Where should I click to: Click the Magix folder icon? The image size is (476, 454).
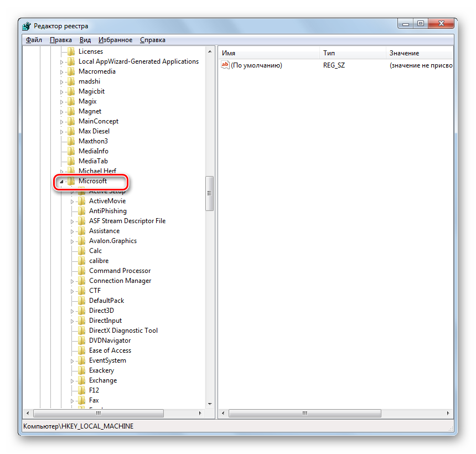pos(71,101)
